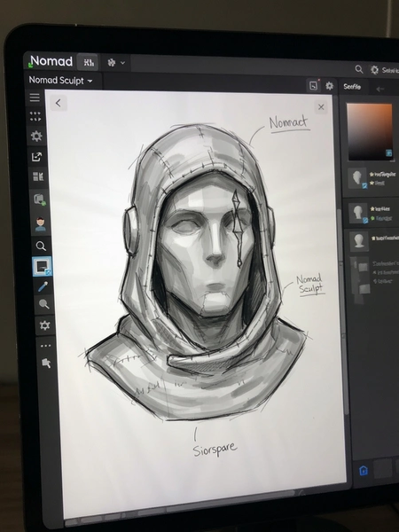Click the bottom pointer icon in sidebar
This screenshot has width=399, height=532.
coord(46,364)
